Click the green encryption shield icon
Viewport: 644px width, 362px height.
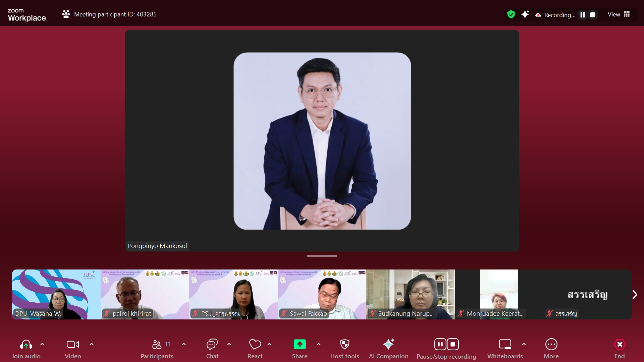point(511,14)
